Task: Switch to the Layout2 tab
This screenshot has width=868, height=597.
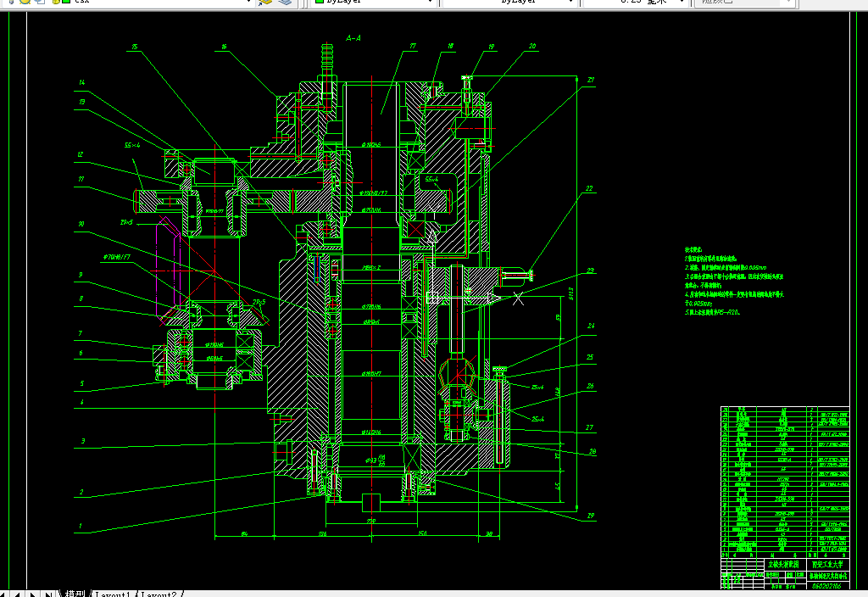Action: (x=159, y=594)
